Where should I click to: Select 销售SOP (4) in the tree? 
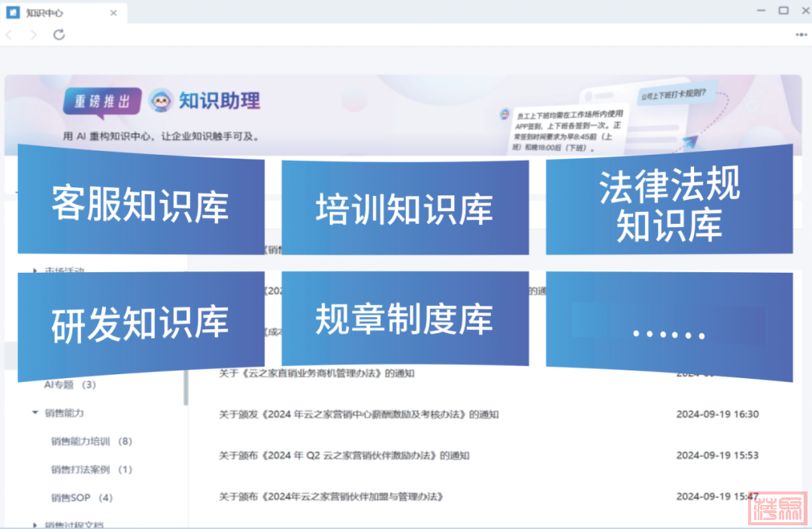(81, 497)
